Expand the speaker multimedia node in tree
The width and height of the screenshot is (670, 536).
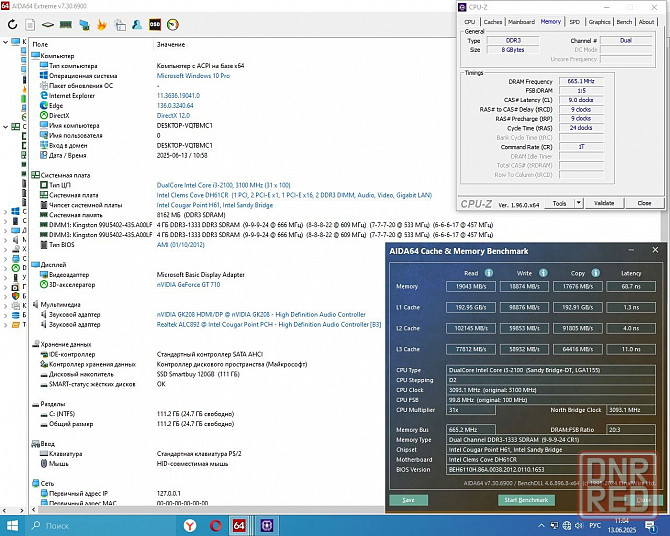coord(5,239)
